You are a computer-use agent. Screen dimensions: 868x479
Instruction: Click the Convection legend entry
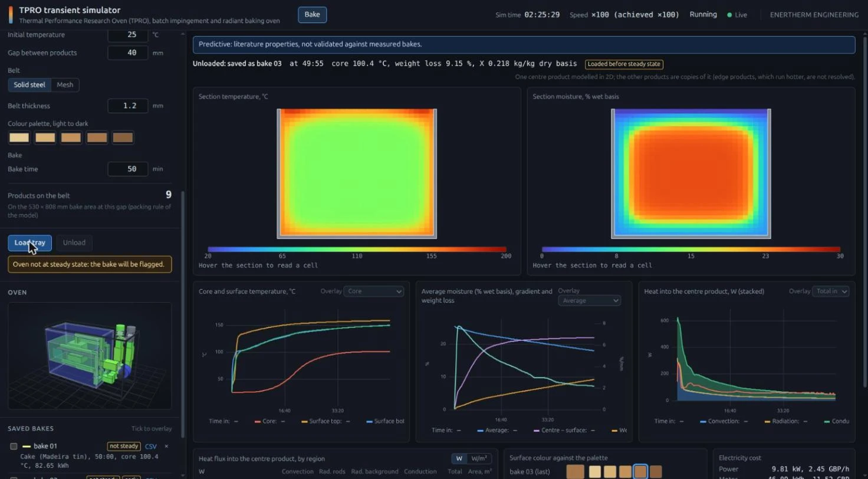(724, 421)
